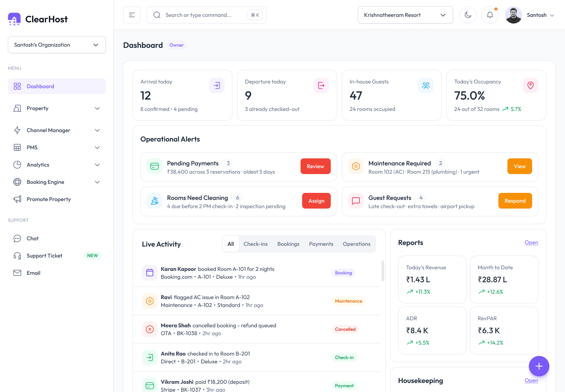The height and width of the screenshot is (392, 565).
Task: Expand the Analytics menu
Action: pyautogui.click(x=57, y=165)
